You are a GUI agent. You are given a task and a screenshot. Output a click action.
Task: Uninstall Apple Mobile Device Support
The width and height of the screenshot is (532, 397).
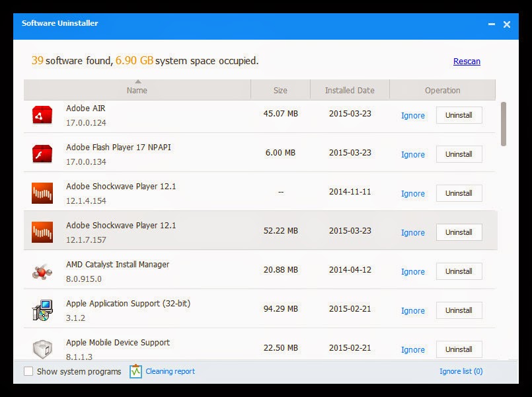click(x=459, y=349)
